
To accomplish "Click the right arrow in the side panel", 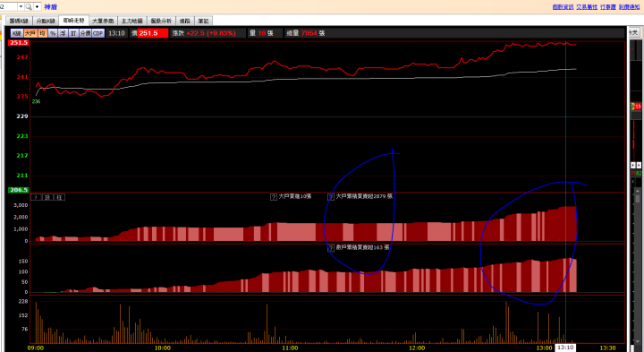I will [639, 165].
